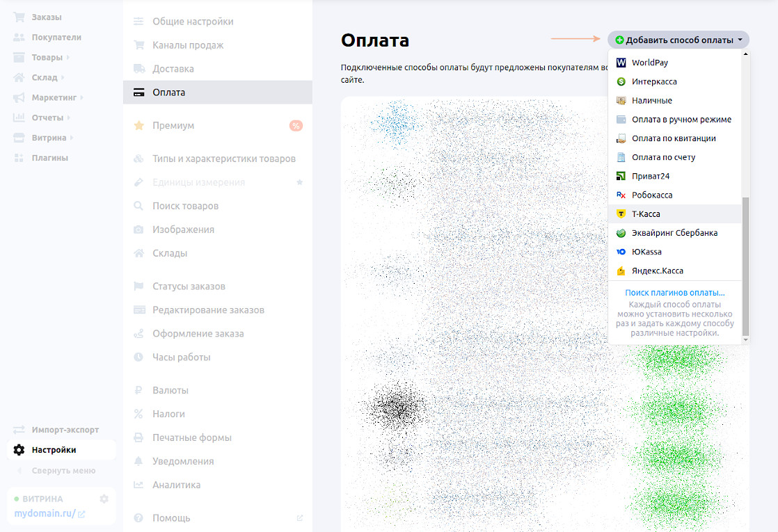Click external link icon beside mydomain.ru
The image size is (778, 532).
[81, 515]
